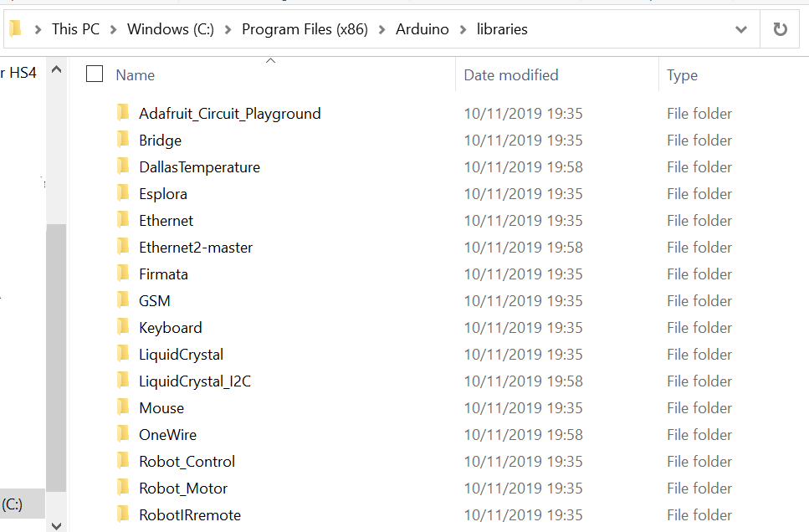
Task: Open the address bar history dropdown
Action: (740, 29)
